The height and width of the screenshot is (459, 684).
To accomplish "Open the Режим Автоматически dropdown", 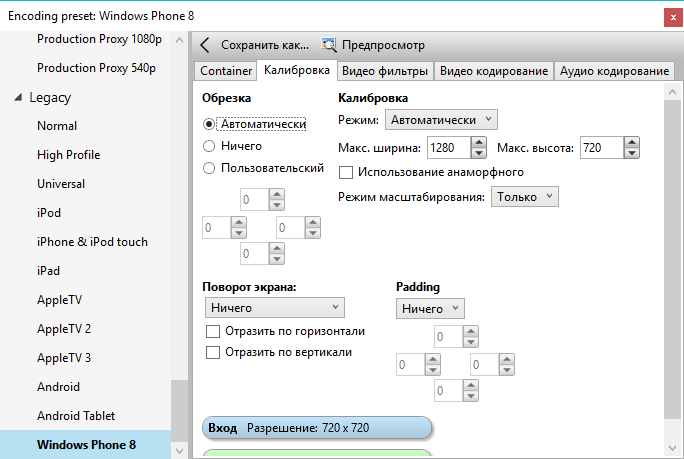I will (x=441, y=120).
